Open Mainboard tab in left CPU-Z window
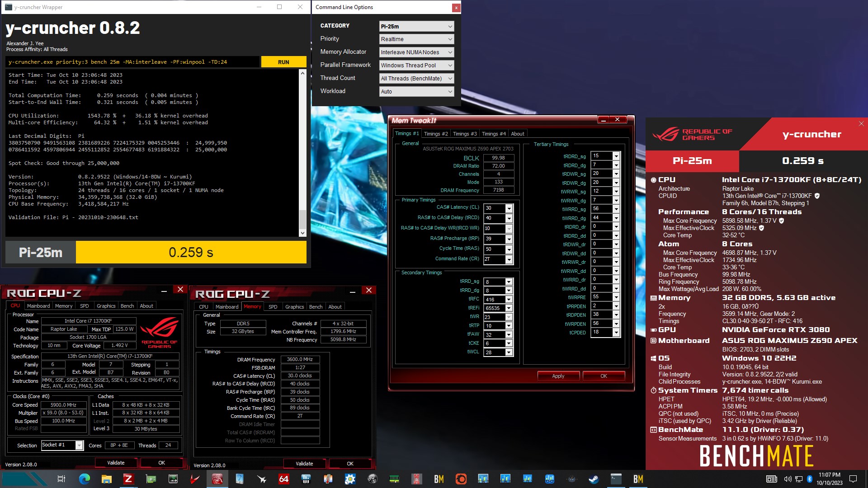Image resolution: width=868 pixels, height=488 pixels. 38,306
